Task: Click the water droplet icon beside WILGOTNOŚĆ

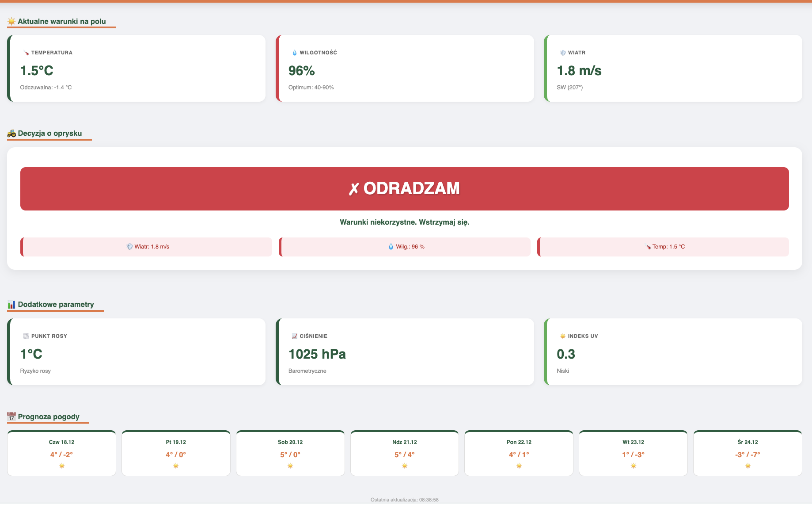Action: (295, 53)
